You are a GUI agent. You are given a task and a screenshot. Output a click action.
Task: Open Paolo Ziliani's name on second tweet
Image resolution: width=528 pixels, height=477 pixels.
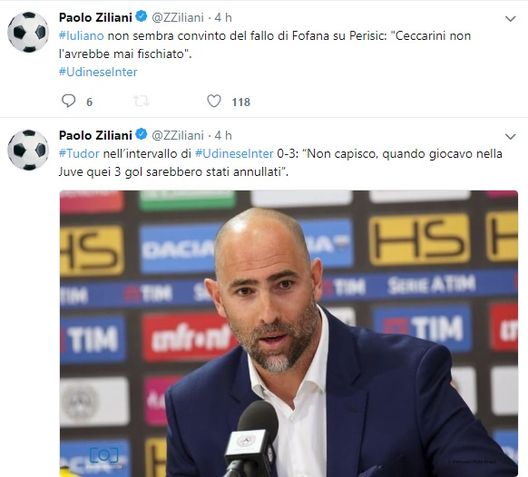pyautogui.click(x=96, y=135)
